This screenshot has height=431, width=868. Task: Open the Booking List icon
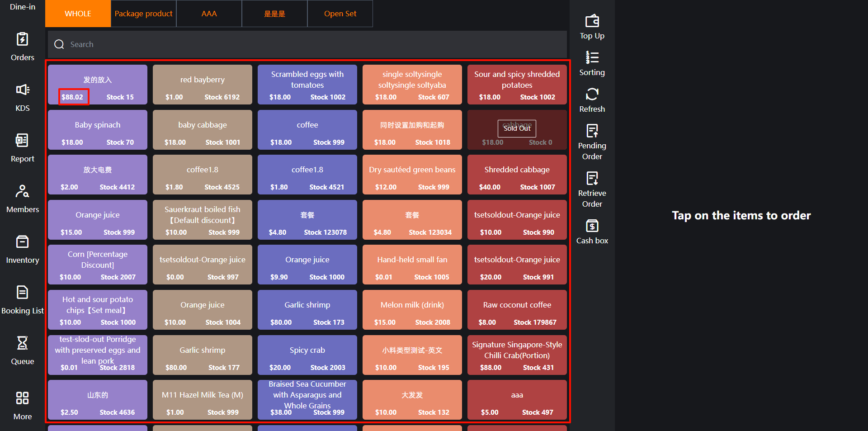22,293
